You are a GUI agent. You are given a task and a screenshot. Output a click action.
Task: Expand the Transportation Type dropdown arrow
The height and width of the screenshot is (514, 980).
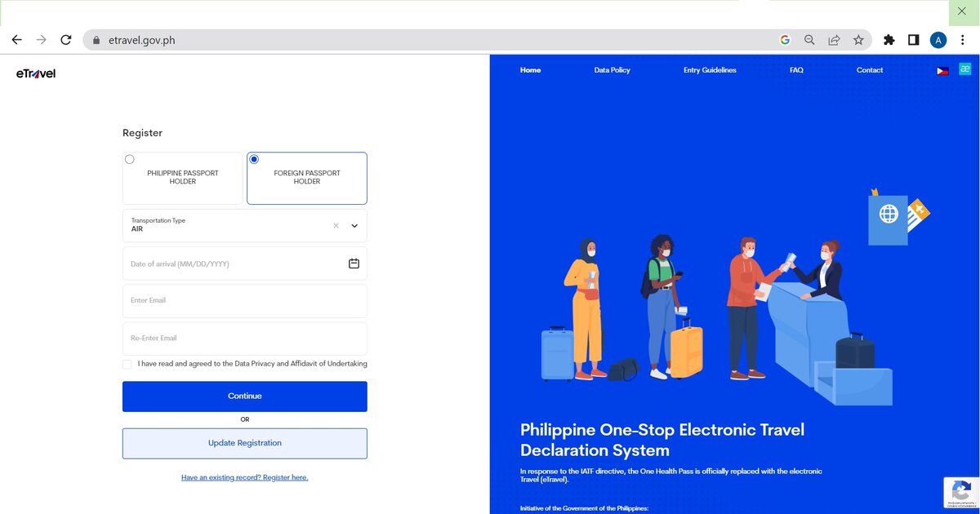pos(354,225)
